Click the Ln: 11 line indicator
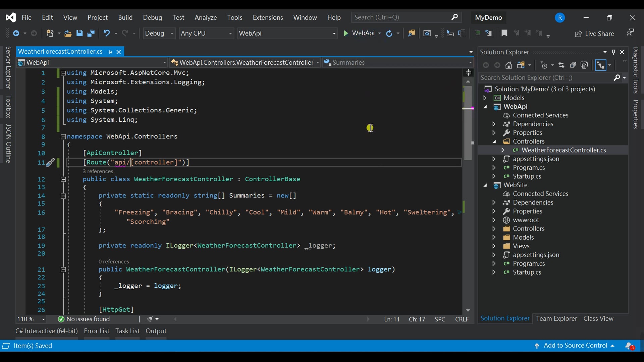 [392, 320]
